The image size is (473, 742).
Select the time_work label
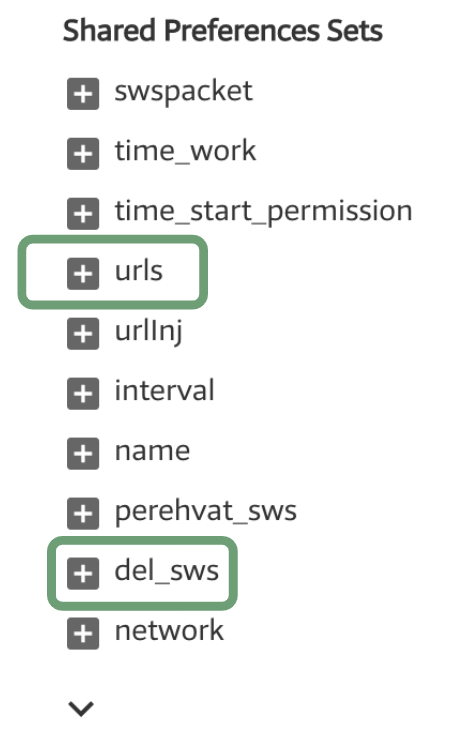click(x=185, y=152)
